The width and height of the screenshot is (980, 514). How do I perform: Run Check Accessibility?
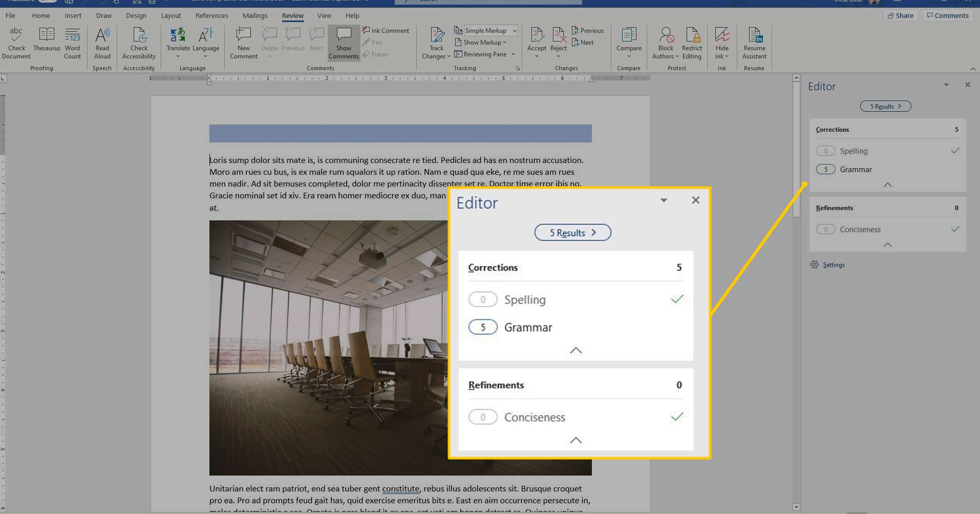[x=139, y=43]
